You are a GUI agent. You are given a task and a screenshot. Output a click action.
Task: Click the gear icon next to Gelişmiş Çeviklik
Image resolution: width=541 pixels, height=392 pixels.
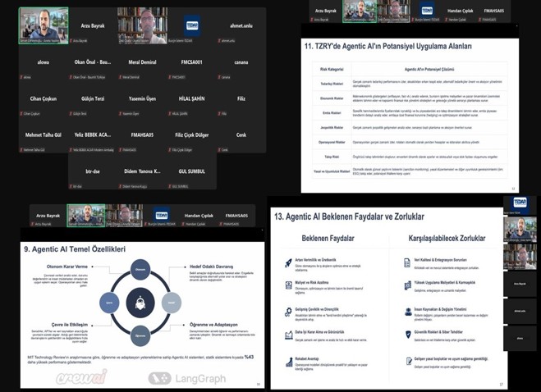click(289, 313)
